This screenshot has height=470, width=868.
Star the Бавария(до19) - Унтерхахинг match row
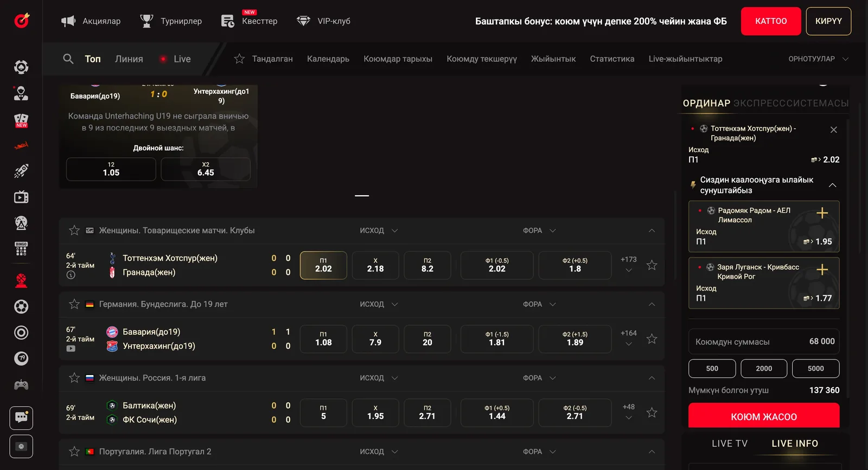click(x=652, y=339)
